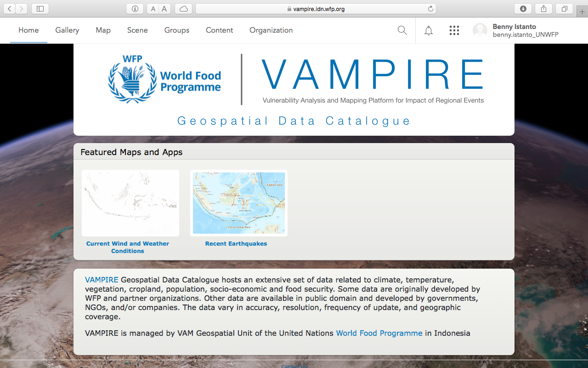
Task: Open the Content tab
Action: [x=220, y=30]
